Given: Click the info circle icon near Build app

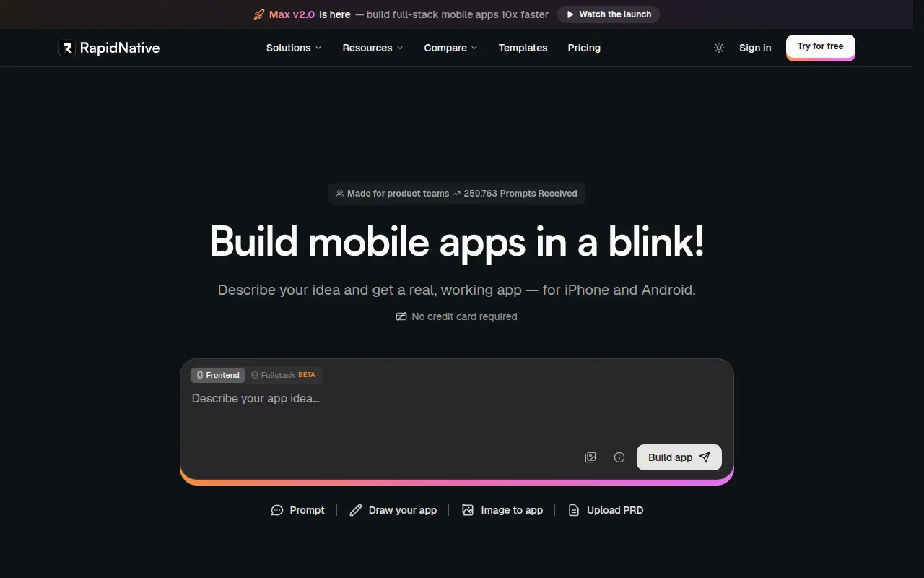Looking at the screenshot, I should [619, 457].
